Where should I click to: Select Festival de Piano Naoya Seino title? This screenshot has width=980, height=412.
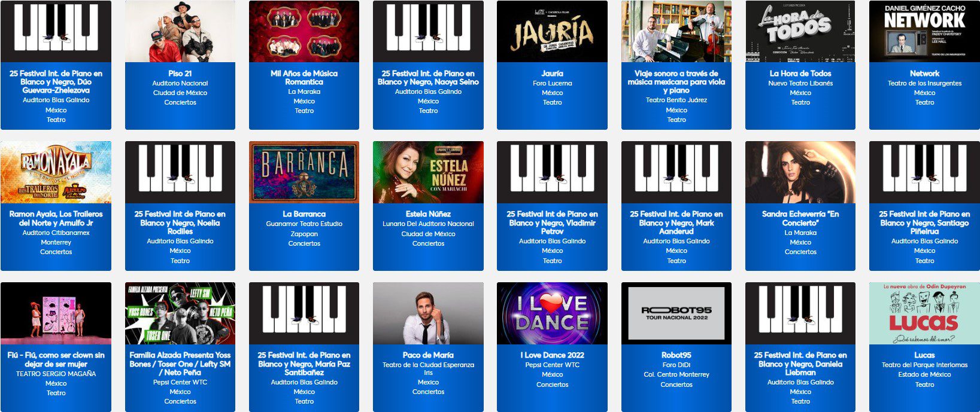[x=428, y=78]
